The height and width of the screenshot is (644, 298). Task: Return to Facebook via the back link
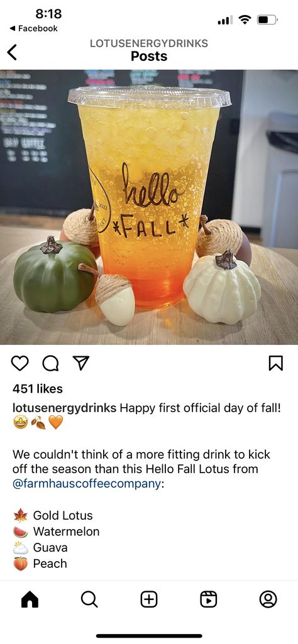click(34, 28)
